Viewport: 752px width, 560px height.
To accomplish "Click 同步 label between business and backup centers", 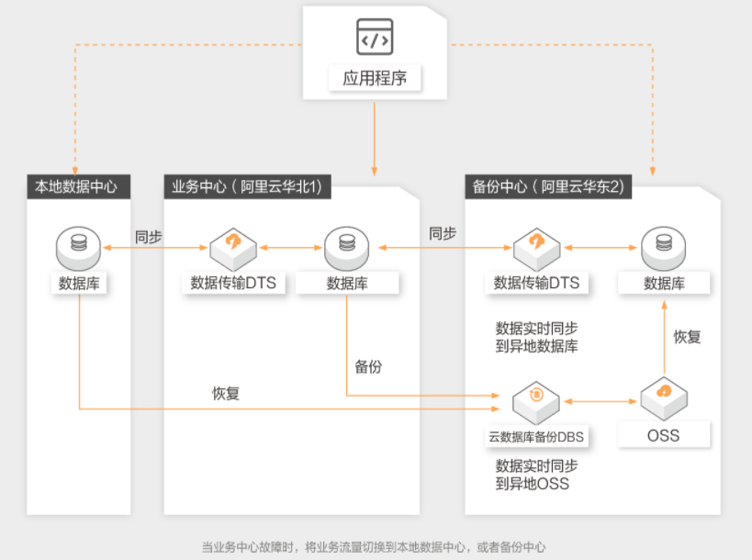I will pos(443,234).
